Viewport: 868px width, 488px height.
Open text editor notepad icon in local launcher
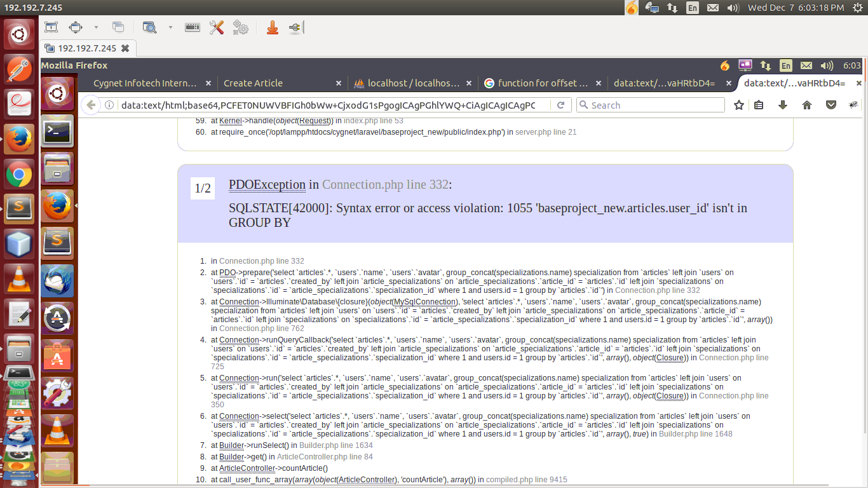click(x=20, y=313)
